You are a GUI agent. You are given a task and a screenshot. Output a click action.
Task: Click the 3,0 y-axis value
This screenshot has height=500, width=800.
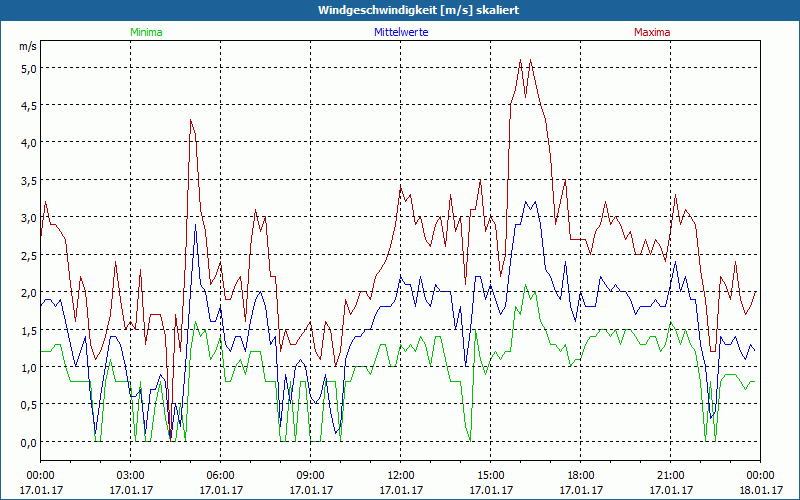point(29,218)
